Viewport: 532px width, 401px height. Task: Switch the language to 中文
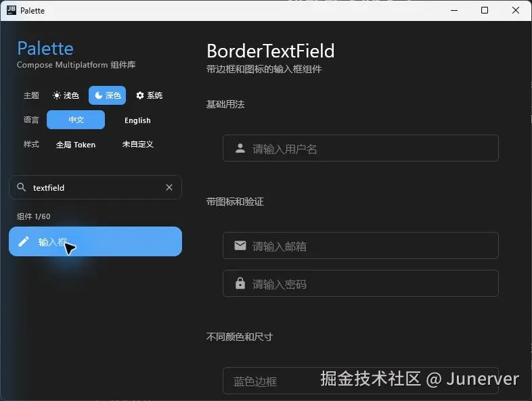[76, 120]
